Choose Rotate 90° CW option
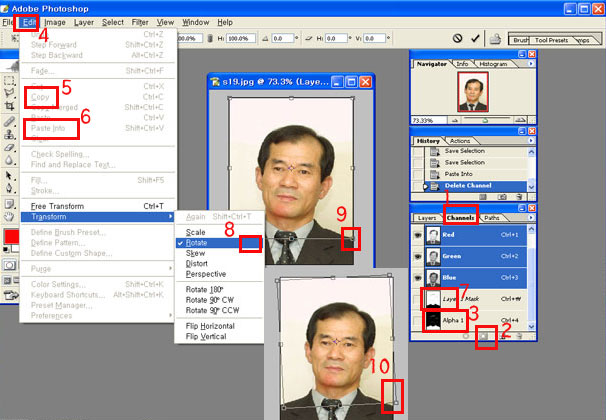Screen dimensions: 606x420 click(x=209, y=300)
